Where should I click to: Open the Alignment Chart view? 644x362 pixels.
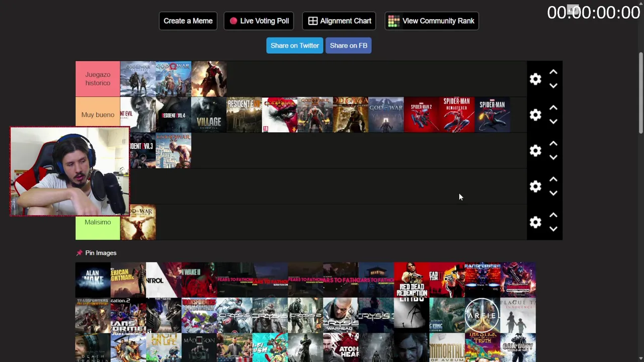coord(339,21)
